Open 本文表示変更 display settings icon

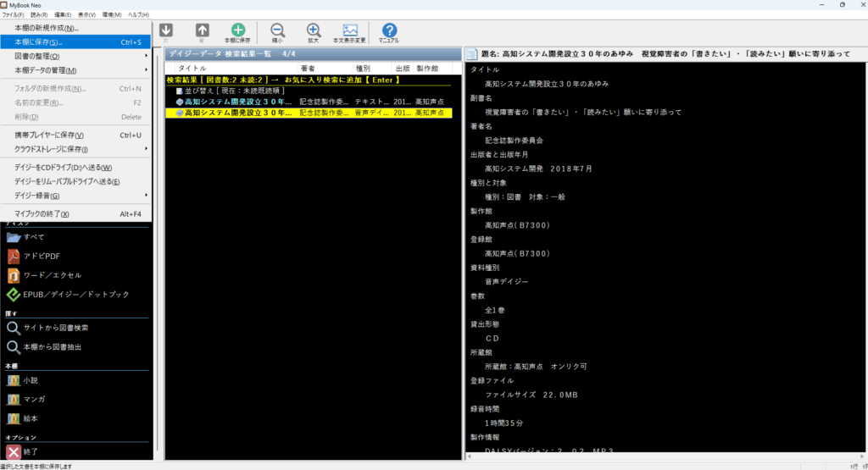coord(349,32)
